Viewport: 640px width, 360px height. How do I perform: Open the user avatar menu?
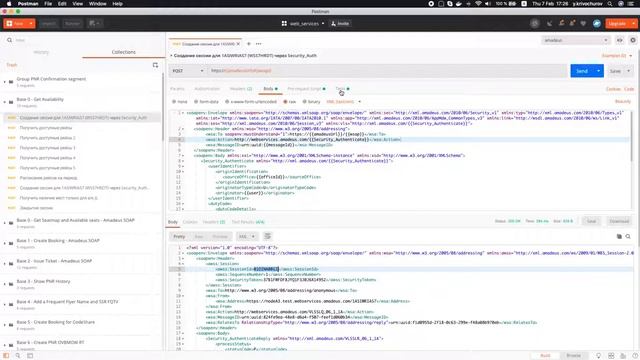point(597,24)
